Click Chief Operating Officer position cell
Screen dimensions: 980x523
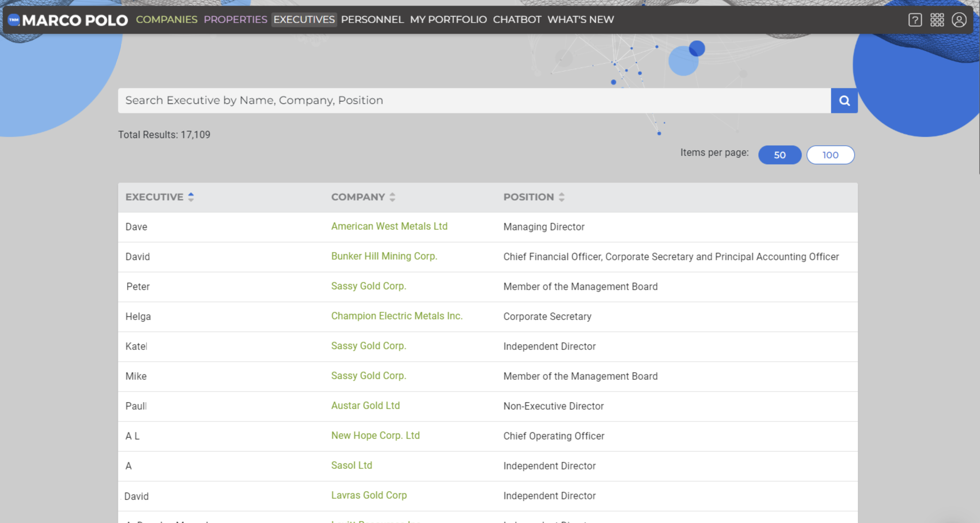pyautogui.click(x=554, y=436)
